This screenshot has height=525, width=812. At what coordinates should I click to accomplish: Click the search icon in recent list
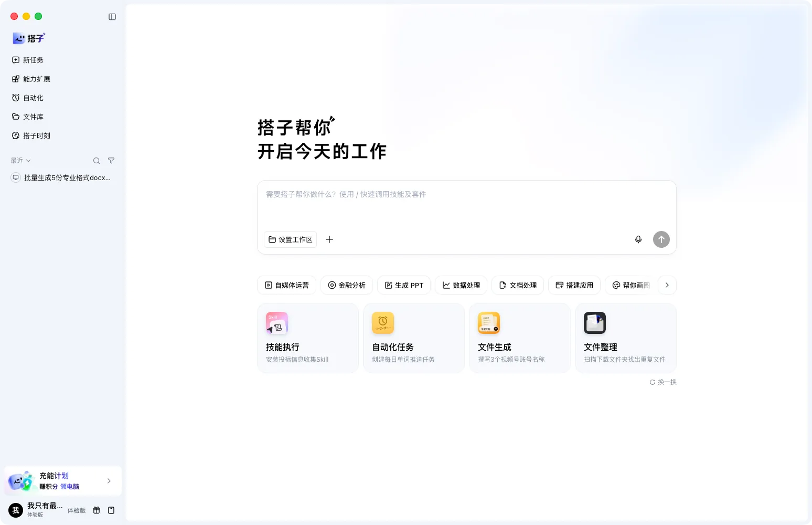click(x=97, y=161)
